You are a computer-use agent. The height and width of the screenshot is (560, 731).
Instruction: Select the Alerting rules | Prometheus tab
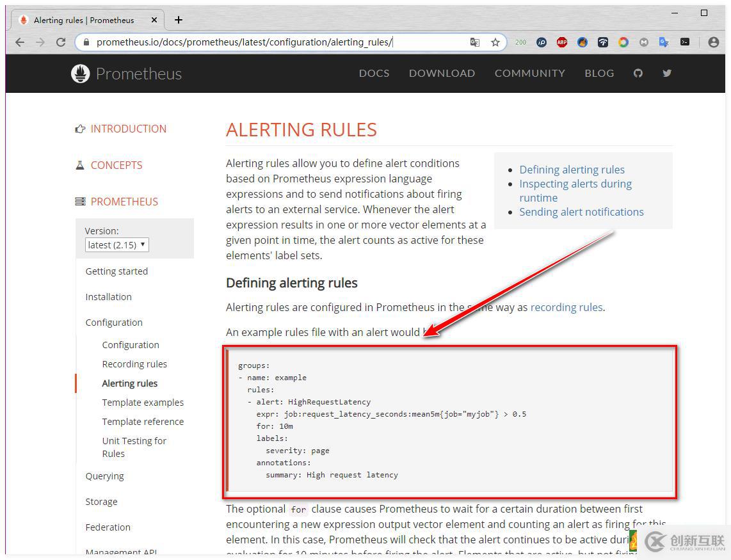[x=88, y=20]
